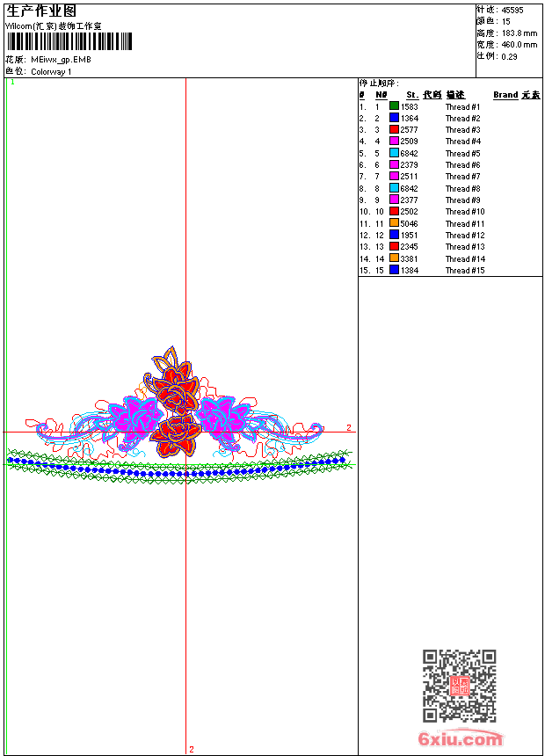
Task: Select the magenta swatch beside code 2379
Action: click(x=394, y=164)
